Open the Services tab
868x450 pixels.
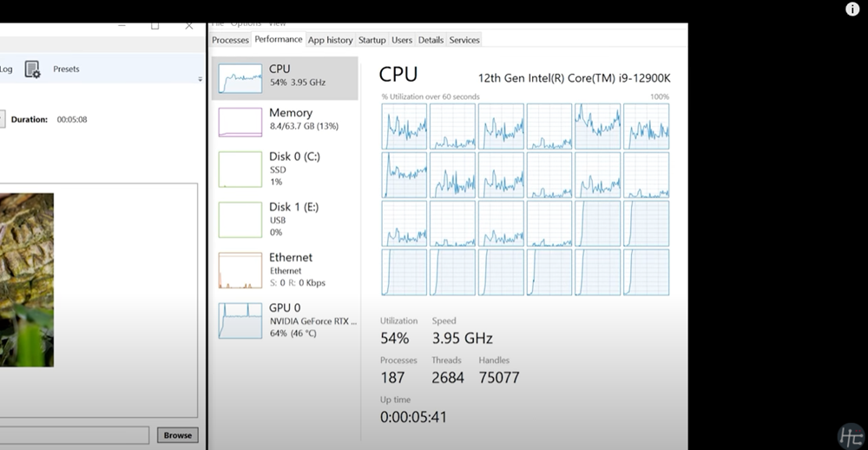click(x=464, y=40)
